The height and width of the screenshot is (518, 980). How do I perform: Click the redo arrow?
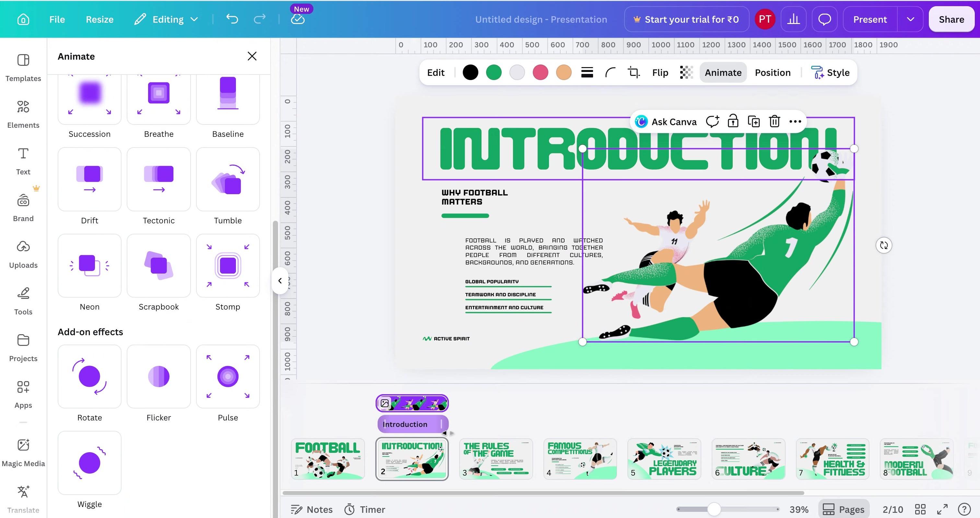coord(260,19)
